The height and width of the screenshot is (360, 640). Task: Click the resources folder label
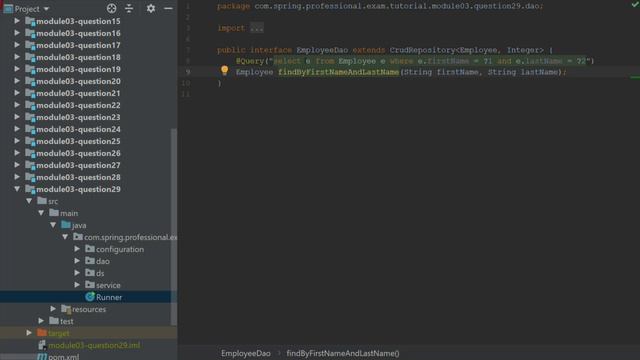tap(89, 309)
